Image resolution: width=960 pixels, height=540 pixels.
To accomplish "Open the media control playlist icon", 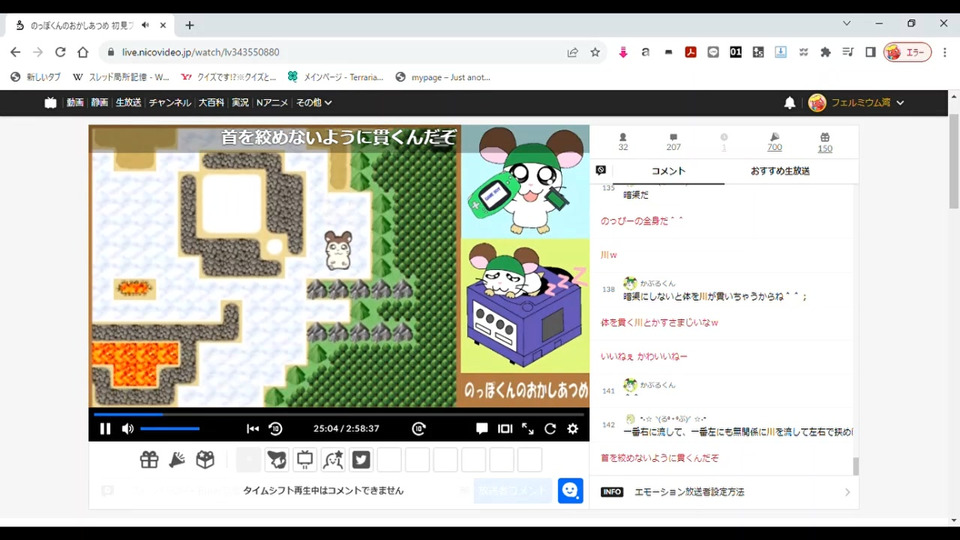I will click(x=847, y=53).
